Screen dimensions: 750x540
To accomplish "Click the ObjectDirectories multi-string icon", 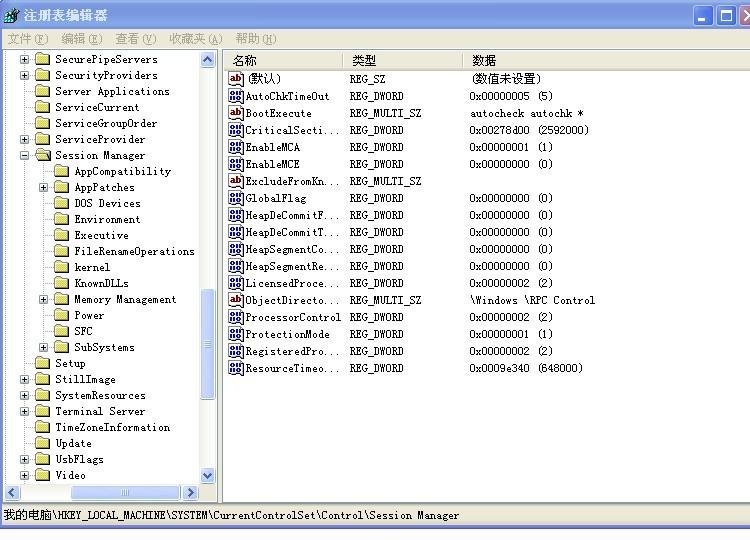I will [x=236, y=300].
